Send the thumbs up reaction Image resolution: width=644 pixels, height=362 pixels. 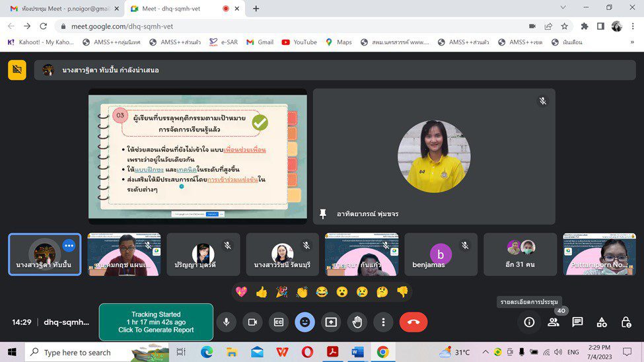(262, 292)
